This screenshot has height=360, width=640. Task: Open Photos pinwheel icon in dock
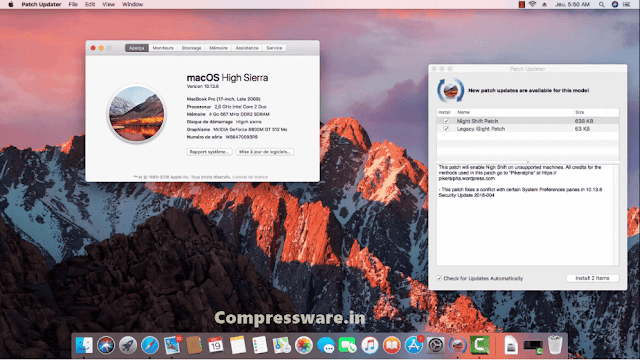point(304,345)
